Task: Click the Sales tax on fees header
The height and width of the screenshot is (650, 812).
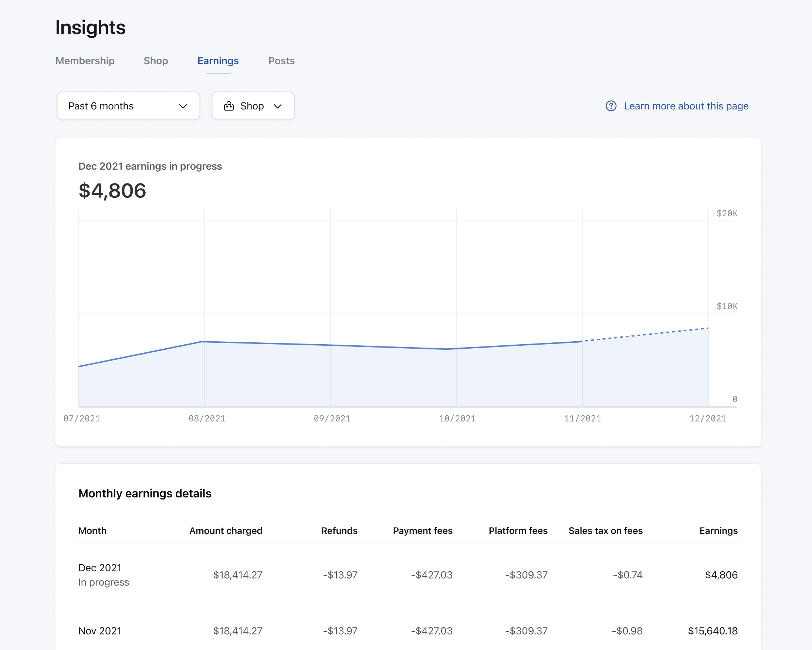Action: click(606, 531)
